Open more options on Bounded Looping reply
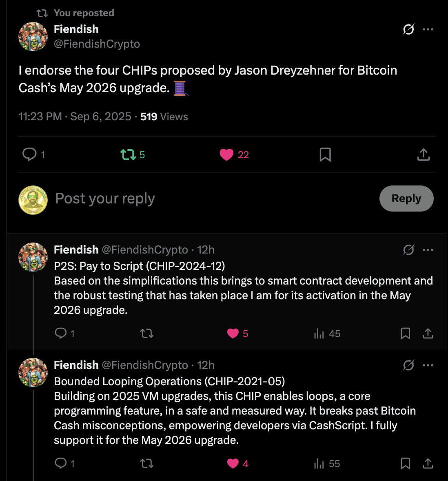The image size is (448, 481). (428, 365)
